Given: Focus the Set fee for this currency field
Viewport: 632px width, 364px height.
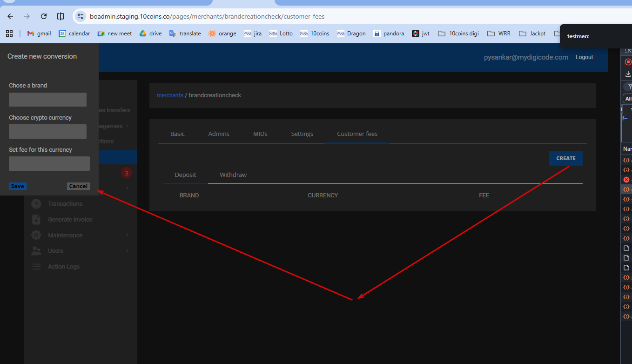Looking at the screenshot, I should (x=49, y=163).
